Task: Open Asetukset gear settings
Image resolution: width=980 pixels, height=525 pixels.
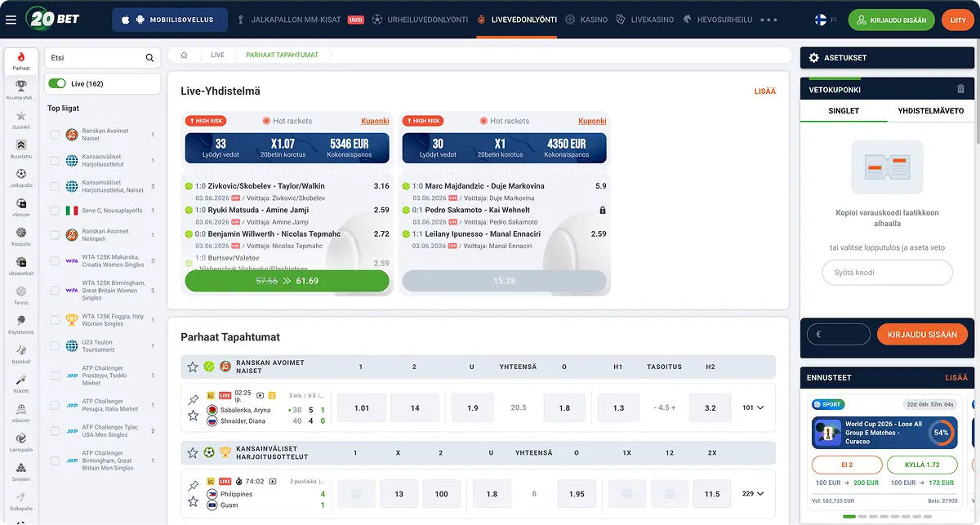Action: [813, 58]
